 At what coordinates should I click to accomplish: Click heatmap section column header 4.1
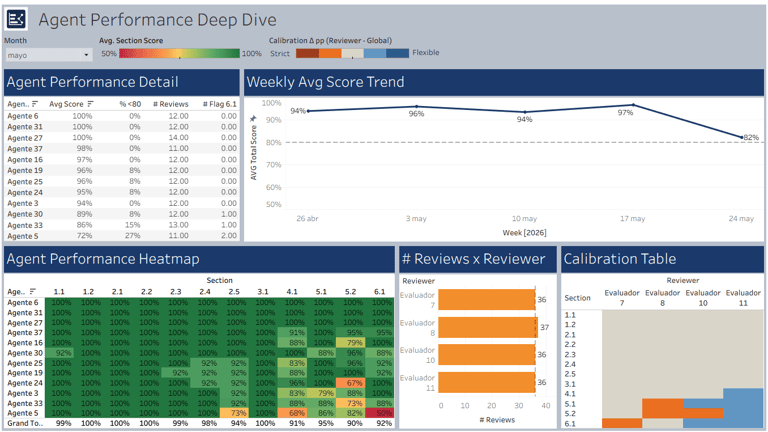point(292,291)
